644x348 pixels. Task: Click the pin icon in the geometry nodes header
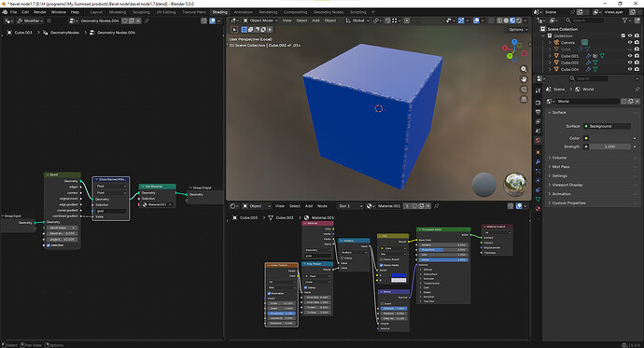click(147, 21)
